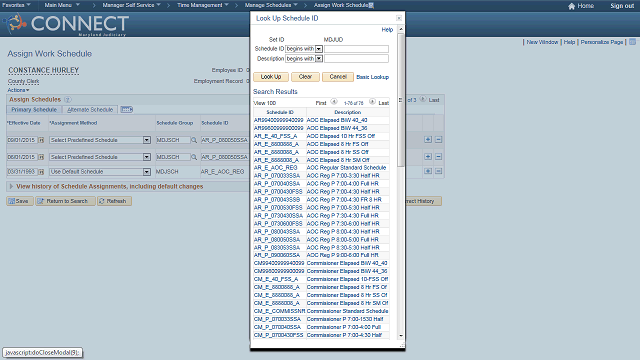Click Schedule Group lookup magnifier in 09/01/2015 row
The width and height of the screenshot is (640, 360).
[x=194, y=140]
